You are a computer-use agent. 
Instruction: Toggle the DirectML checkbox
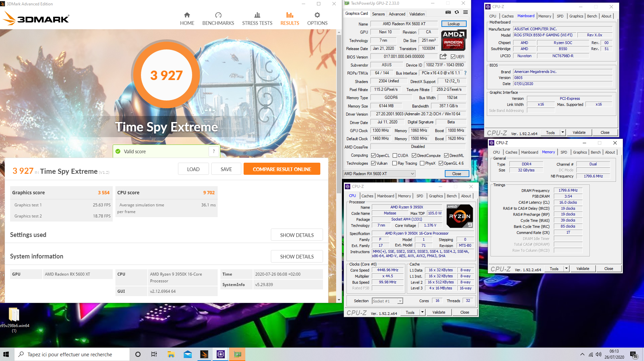[446, 156]
